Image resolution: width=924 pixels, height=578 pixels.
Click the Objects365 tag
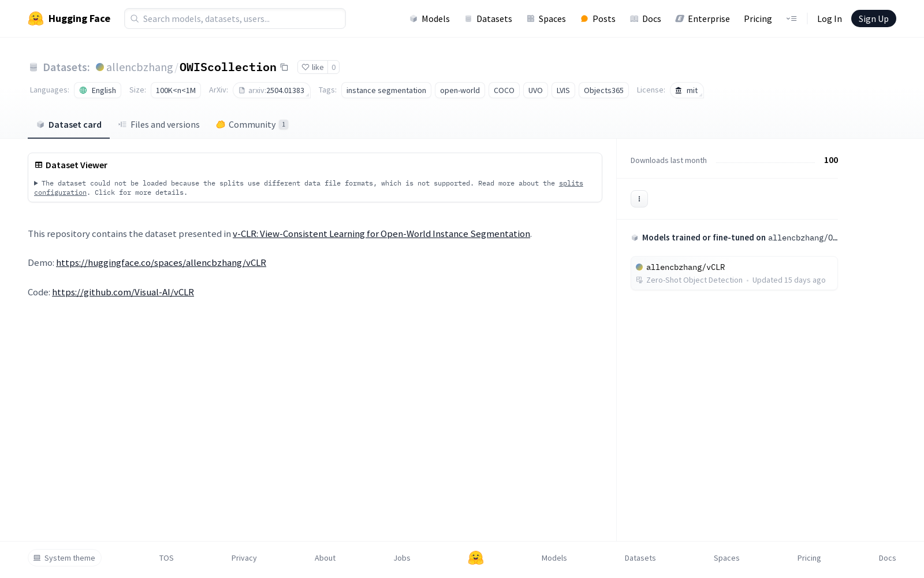pyautogui.click(x=603, y=90)
